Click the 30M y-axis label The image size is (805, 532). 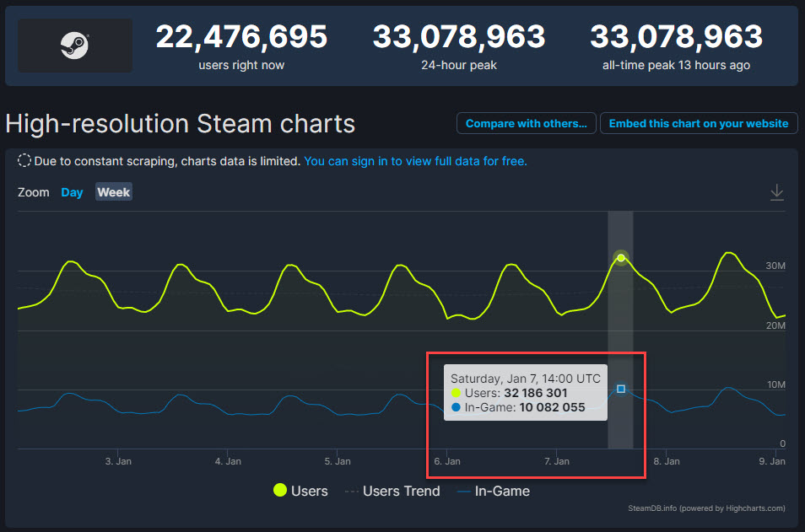click(x=775, y=266)
